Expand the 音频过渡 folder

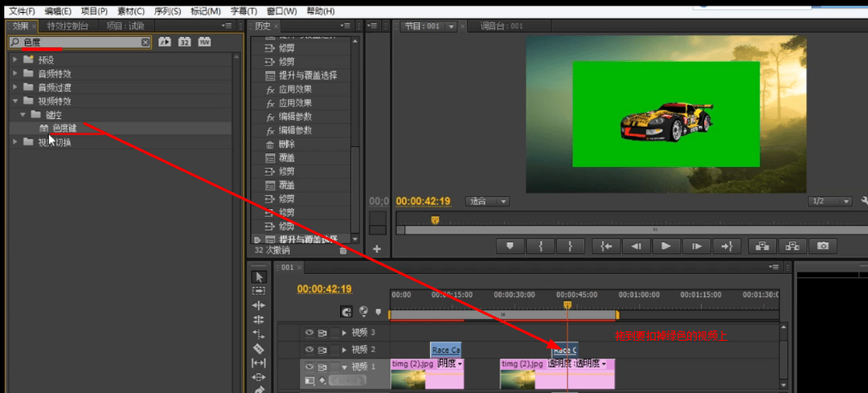point(15,88)
